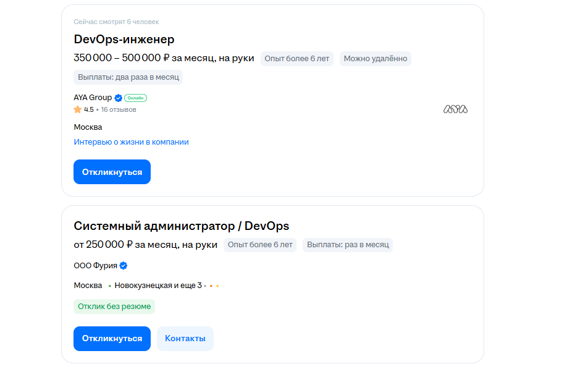Click the verified badge next to ООО Фурия
Image resolution: width=588 pixels, height=369 pixels.
(x=124, y=265)
